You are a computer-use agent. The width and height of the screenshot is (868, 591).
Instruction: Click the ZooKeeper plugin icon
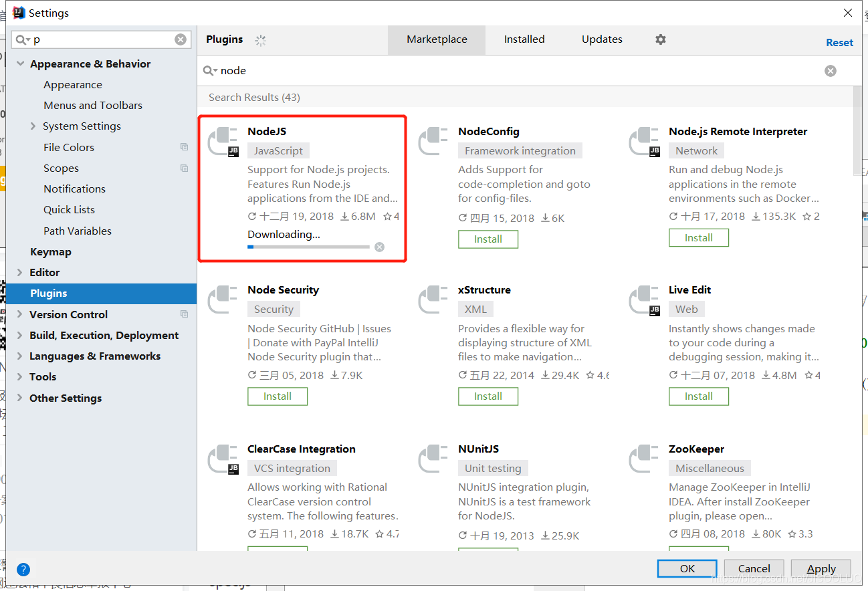645,459
